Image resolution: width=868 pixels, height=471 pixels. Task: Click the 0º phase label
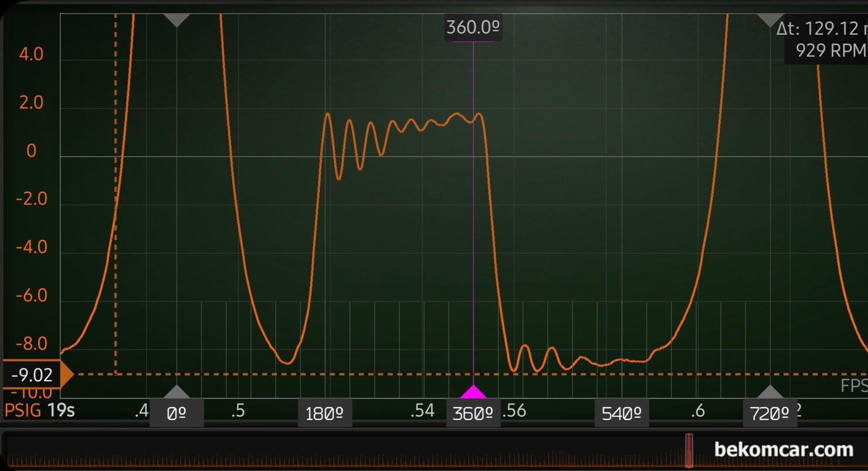click(177, 414)
